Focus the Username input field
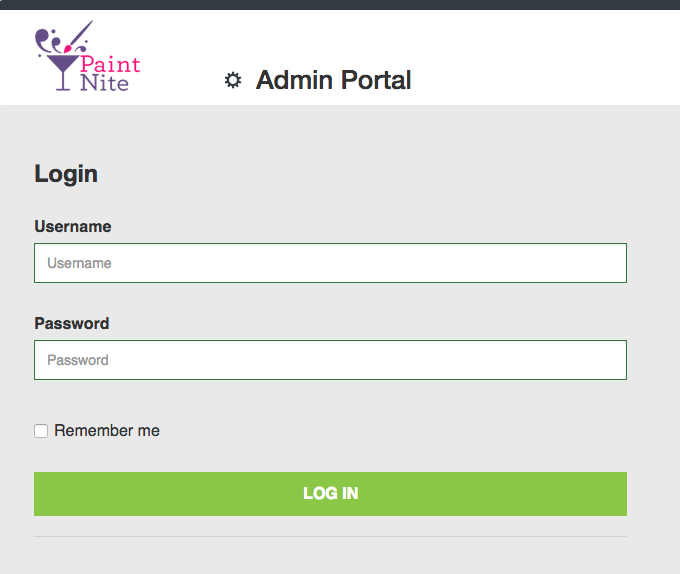The width and height of the screenshot is (680, 574). (x=330, y=263)
